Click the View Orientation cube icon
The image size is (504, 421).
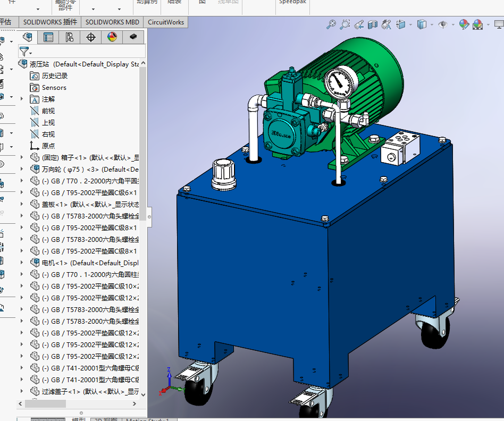[x=401, y=24]
